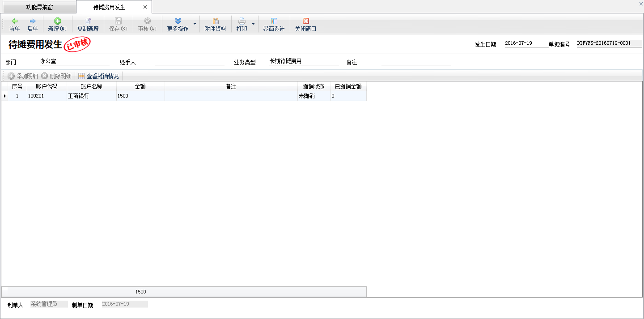Click the 金额 column header
The image size is (644, 319).
[x=140, y=86]
